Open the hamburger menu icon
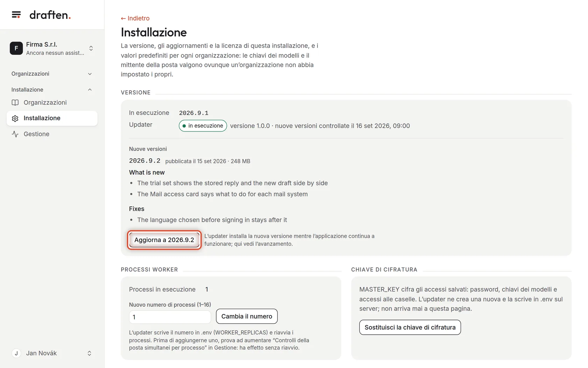 pos(16,15)
